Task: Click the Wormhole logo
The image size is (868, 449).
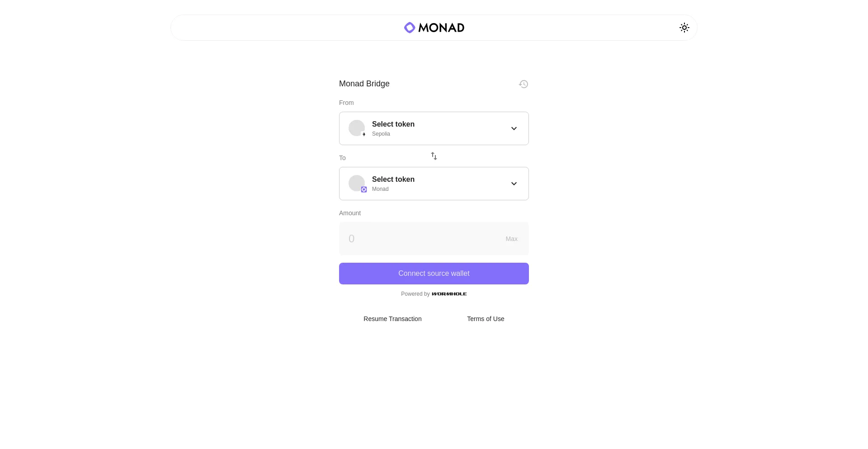Action: click(x=449, y=294)
